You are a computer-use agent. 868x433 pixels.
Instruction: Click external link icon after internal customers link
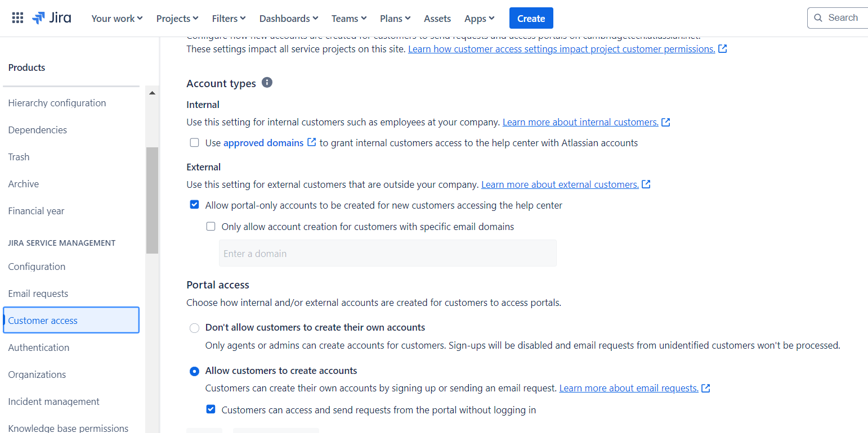(x=666, y=121)
